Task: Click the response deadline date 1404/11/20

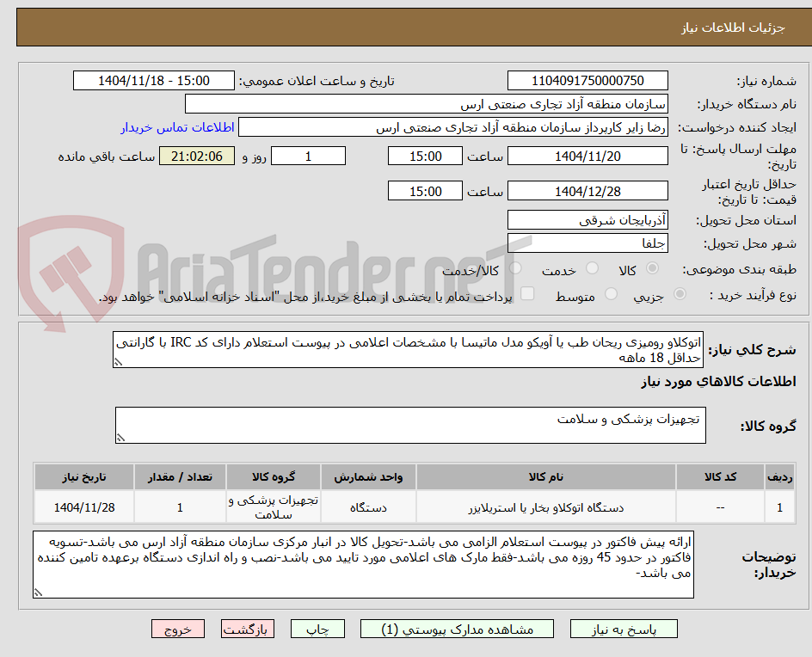Action: 587,156
